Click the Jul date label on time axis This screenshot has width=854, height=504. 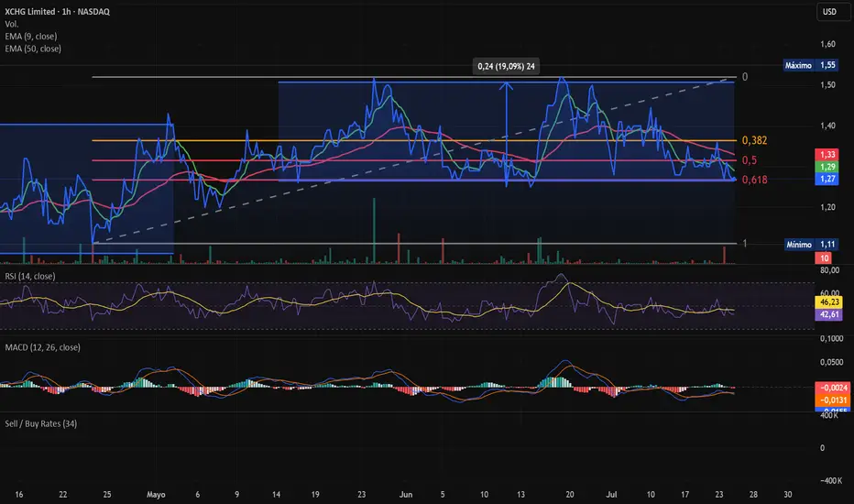611,495
